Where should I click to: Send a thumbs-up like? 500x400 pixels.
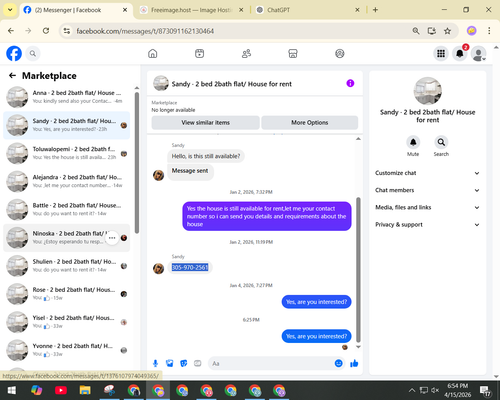(x=354, y=363)
